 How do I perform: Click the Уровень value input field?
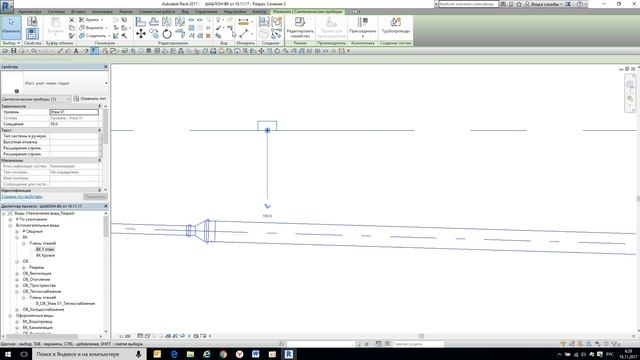click(74, 112)
